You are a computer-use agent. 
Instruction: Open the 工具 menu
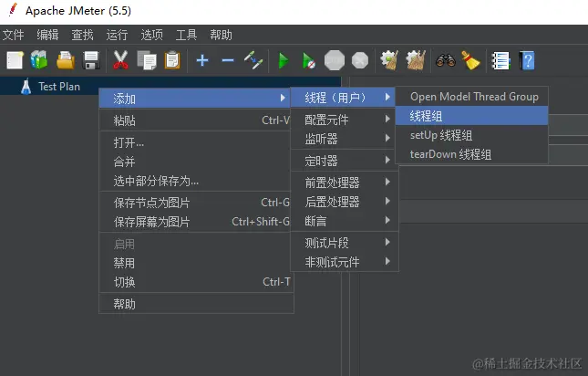tap(186, 35)
